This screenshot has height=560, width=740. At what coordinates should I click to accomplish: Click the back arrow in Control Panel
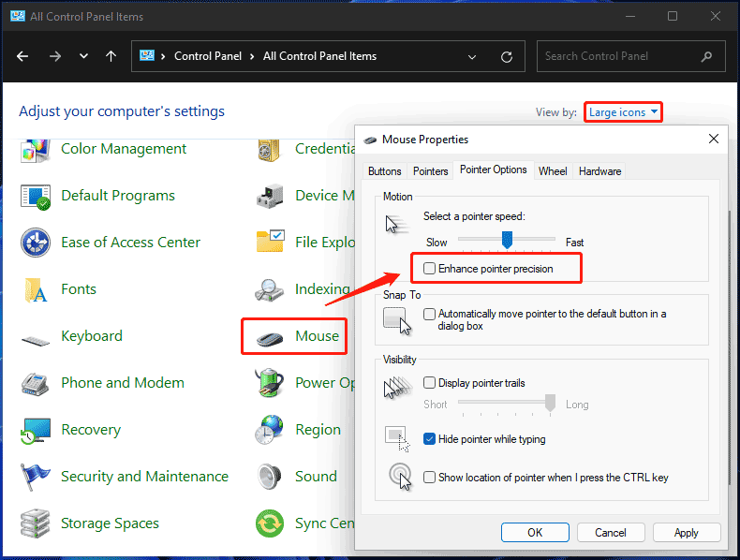point(22,56)
